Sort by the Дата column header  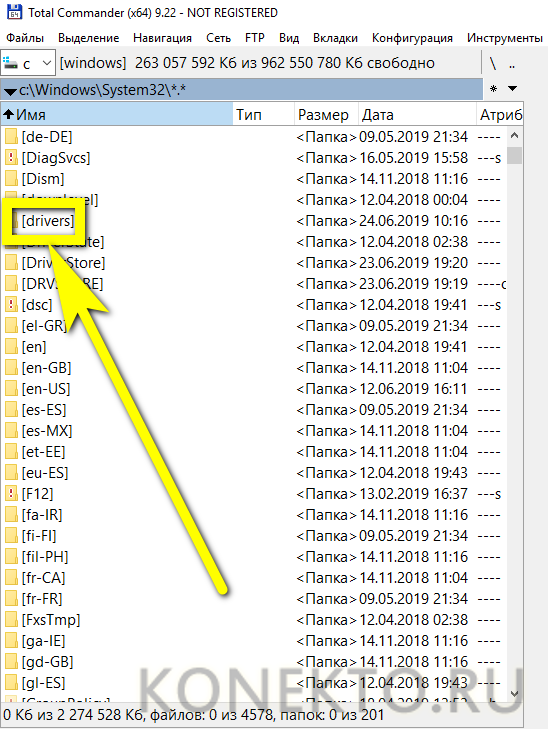pyautogui.click(x=417, y=114)
